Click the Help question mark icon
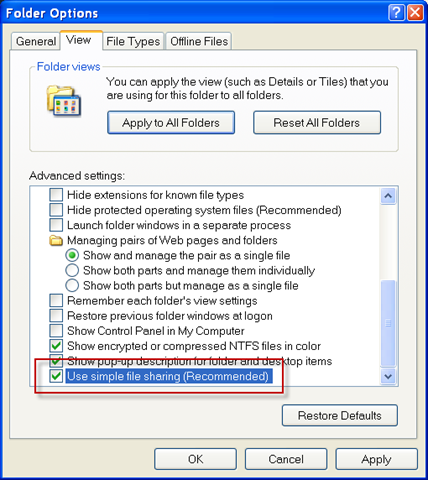428x480 pixels. [396, 13]
